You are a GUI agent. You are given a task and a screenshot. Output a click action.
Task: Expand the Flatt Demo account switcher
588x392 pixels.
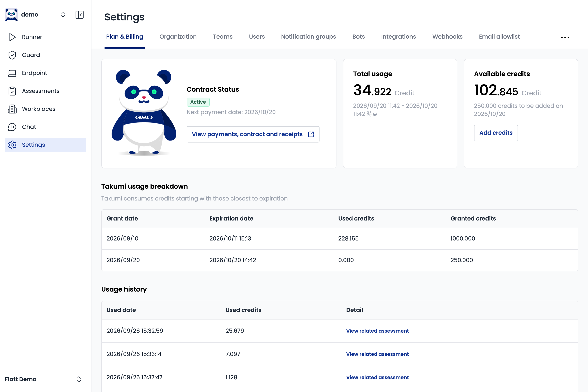click(79, 379)
